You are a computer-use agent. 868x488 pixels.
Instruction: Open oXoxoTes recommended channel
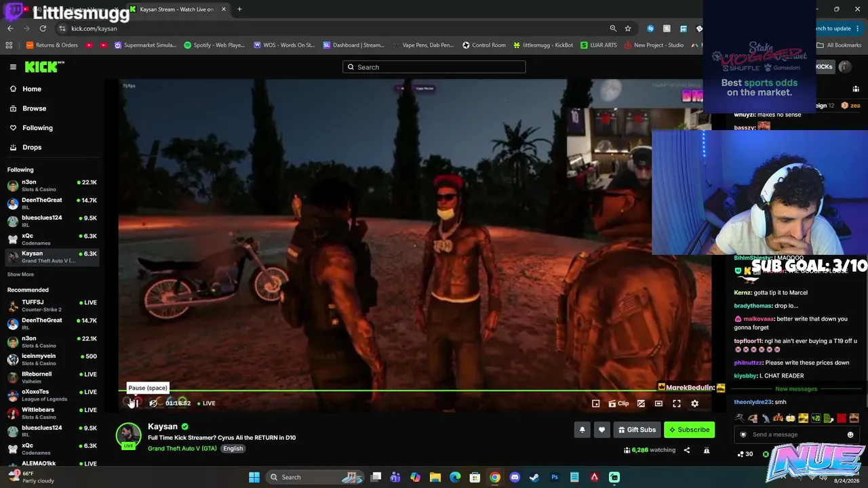point(52,395)
